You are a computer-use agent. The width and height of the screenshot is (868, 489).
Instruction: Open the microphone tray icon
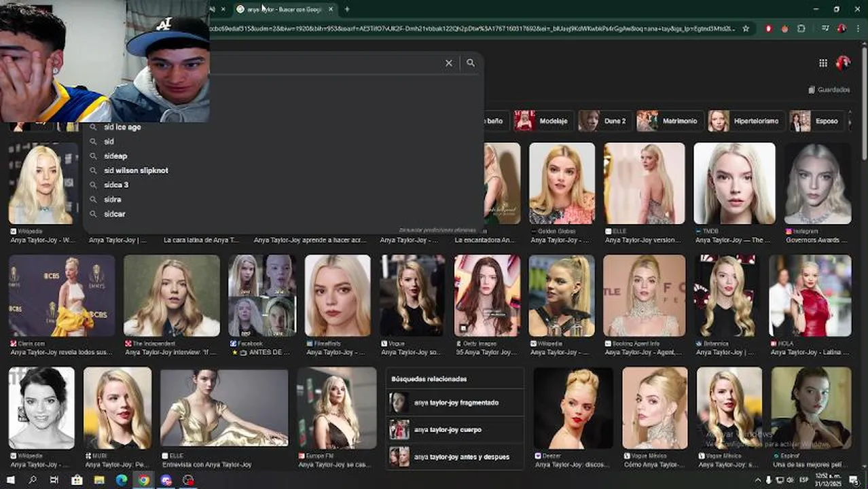pos(769,480)
